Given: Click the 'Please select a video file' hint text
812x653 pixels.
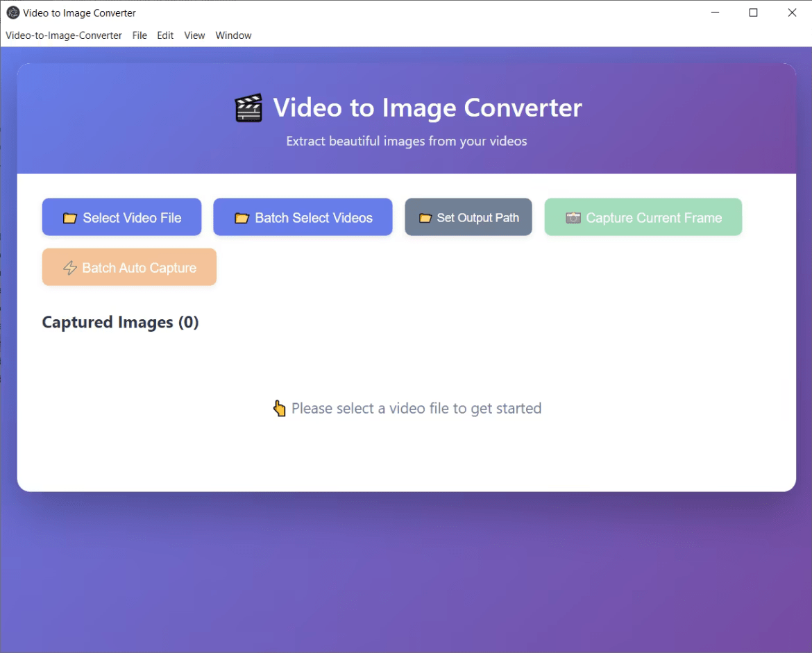Looking at the screenshot, I should click(x=416, y=408).
